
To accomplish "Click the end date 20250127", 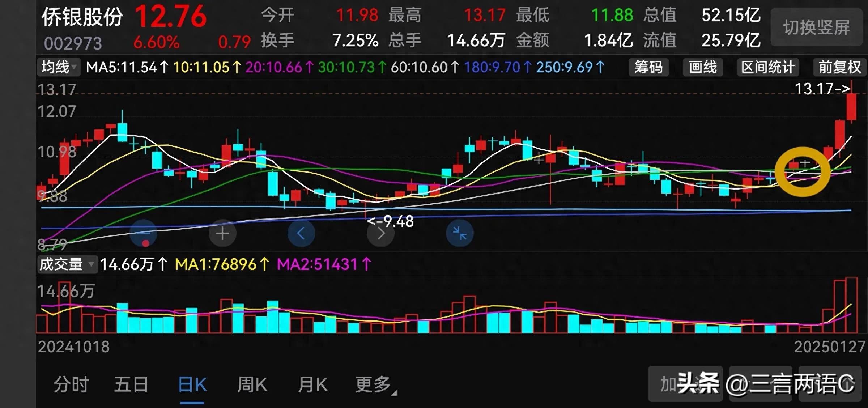I will click(830, 347).
